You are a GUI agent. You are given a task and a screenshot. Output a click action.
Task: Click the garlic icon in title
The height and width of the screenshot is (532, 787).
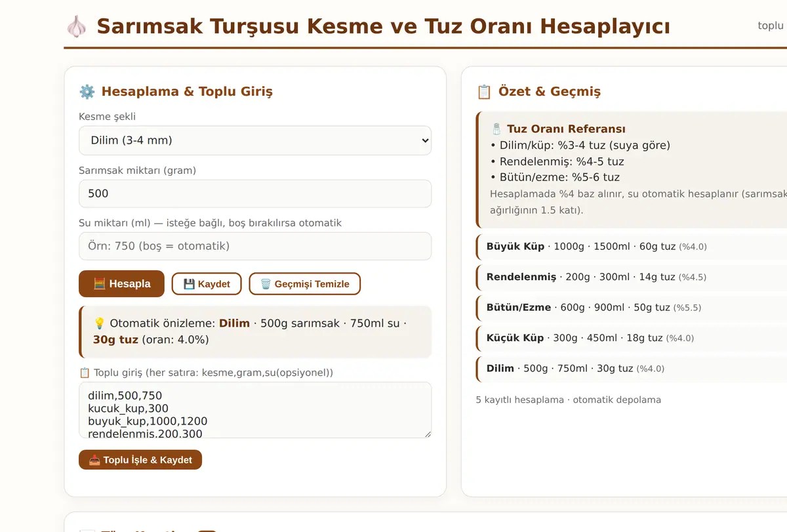point(77,27)
